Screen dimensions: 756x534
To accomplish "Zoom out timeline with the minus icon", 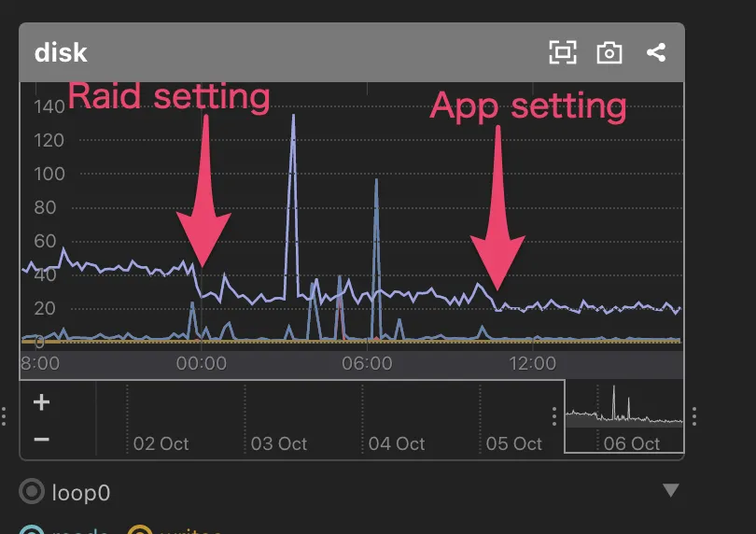I will 41,438.
